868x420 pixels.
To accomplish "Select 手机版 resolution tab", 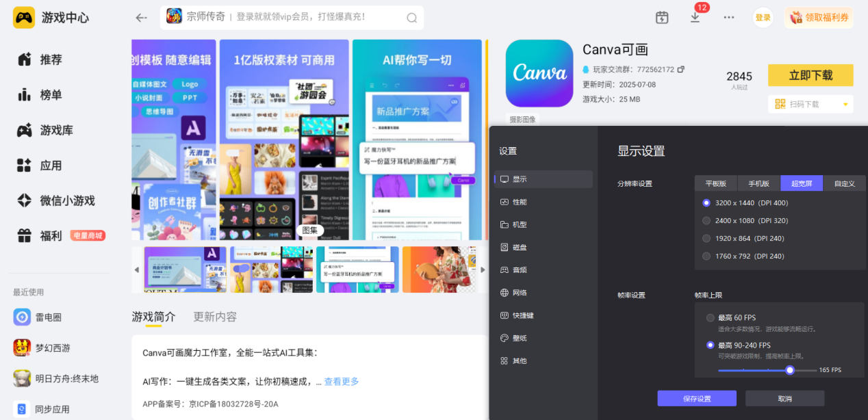I will 758,183.
